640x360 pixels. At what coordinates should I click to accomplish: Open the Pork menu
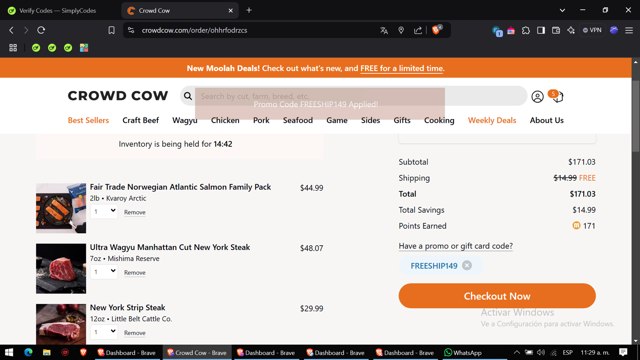pyautogui.click(x=261, y=120)
